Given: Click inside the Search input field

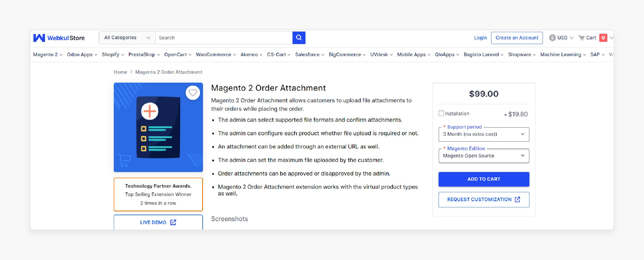Looking at the screenshot, I should coord(224,38).
